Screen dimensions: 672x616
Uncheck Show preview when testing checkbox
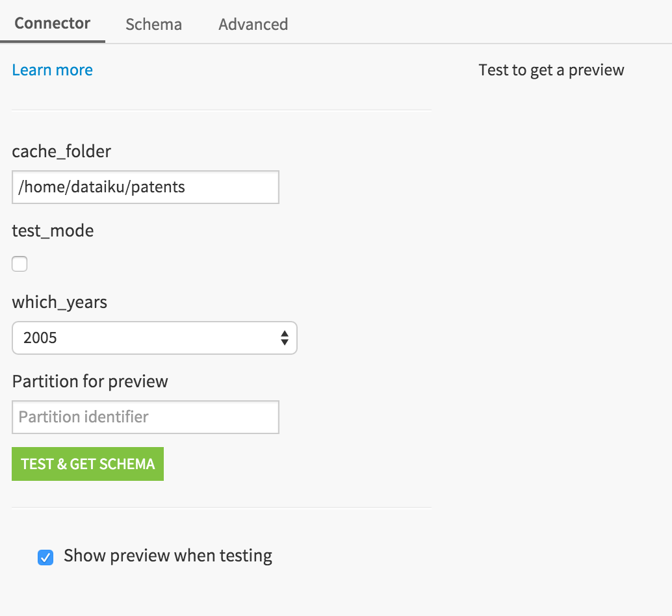[x=45, y=558]
